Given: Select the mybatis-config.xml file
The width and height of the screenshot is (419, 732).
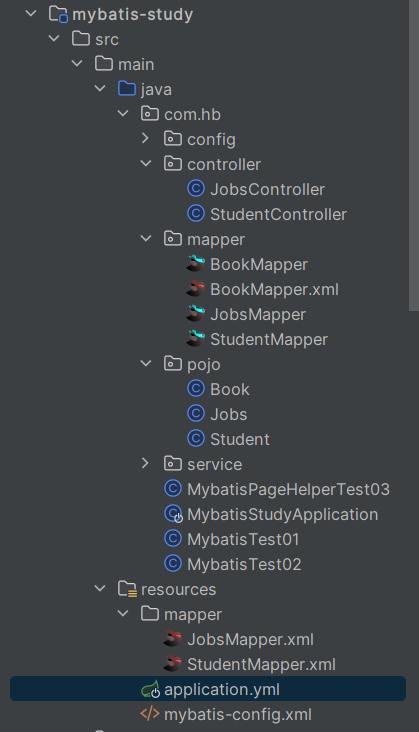Looking at the screenshot, I should (238, 714).
